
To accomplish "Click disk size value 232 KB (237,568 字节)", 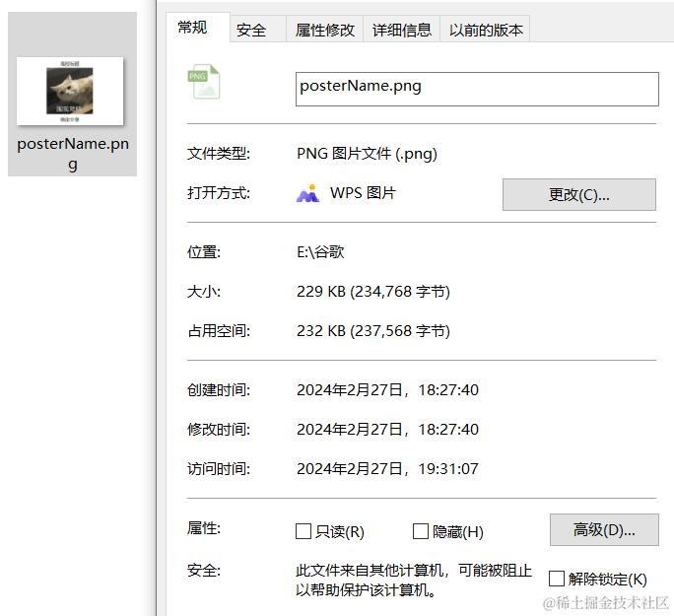I will pyautogui.click(x=373, y=331).
